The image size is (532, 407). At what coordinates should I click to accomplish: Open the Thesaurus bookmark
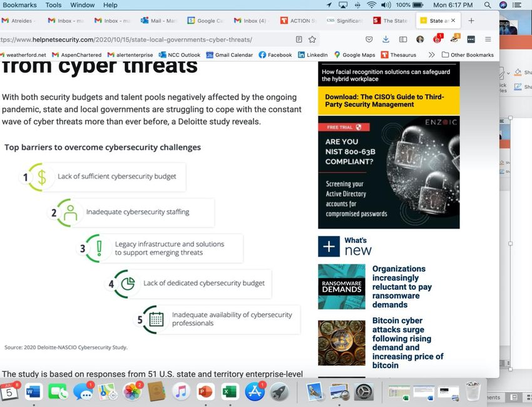399,54
